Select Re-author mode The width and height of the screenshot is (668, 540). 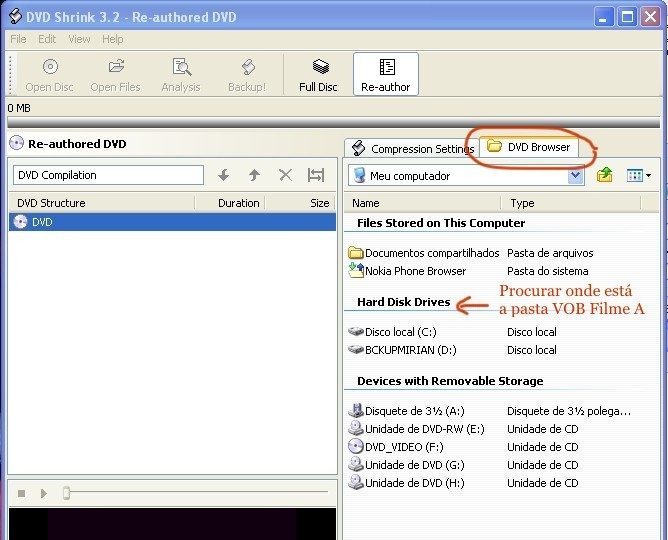386,75
